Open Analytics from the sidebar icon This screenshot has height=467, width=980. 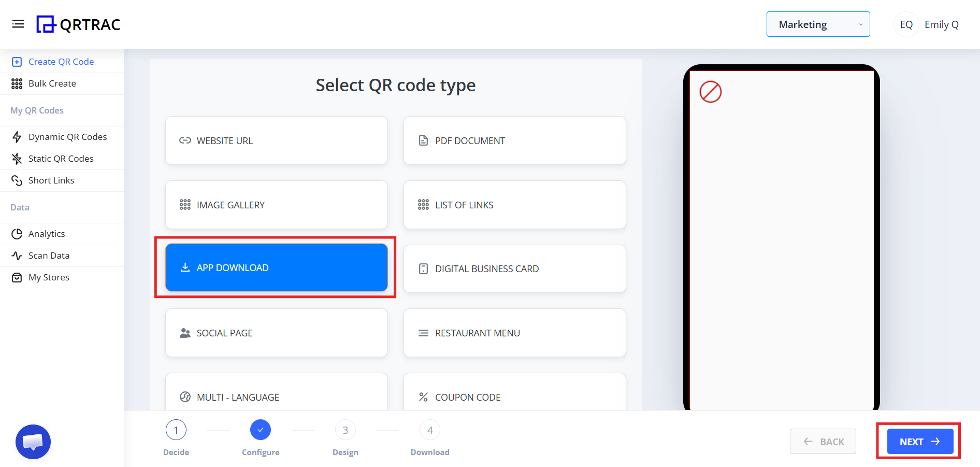pyautogui.click(x=17, y=234)
